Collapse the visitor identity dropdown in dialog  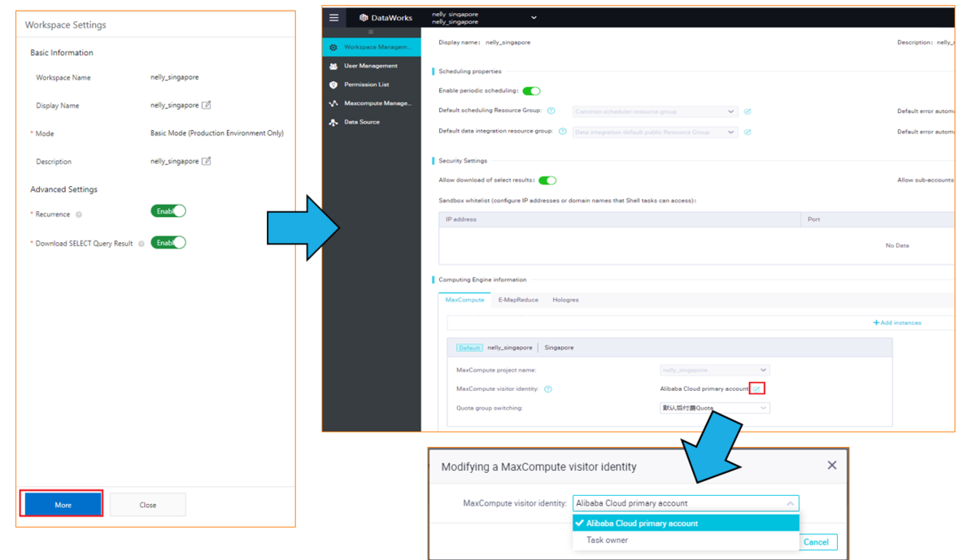[x=790, y=504]
